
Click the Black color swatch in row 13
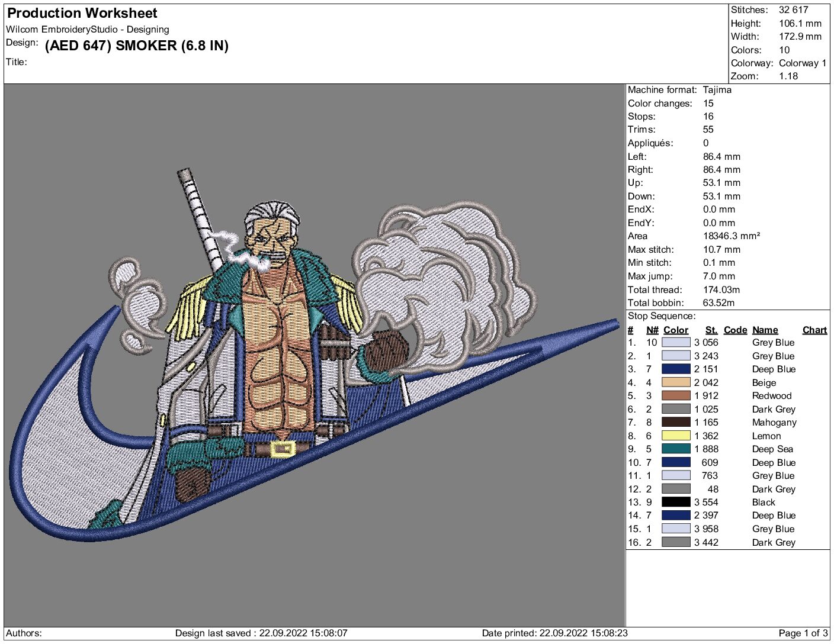(676, 502)
